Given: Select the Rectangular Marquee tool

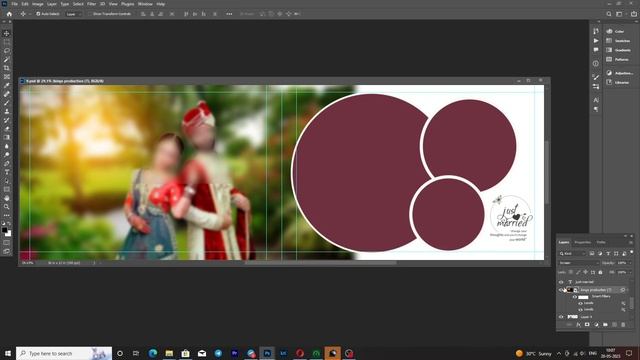Looking at the screenshot, I should click(x=7, y=42).
